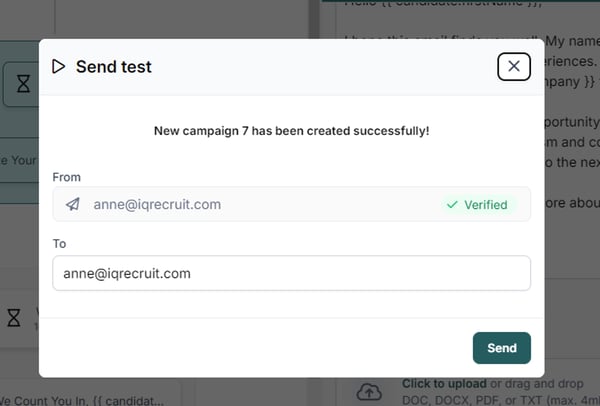Click the paper plane icon in From field

click(73, 204)
